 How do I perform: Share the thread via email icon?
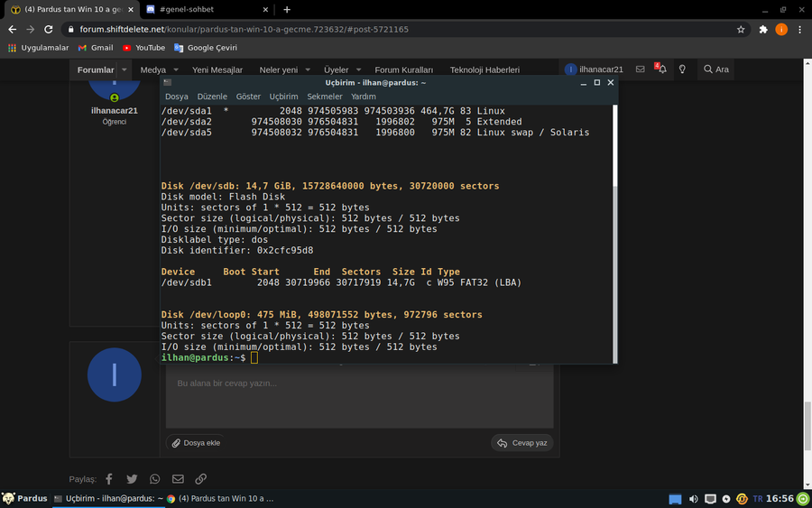click(x=178, y=479)
